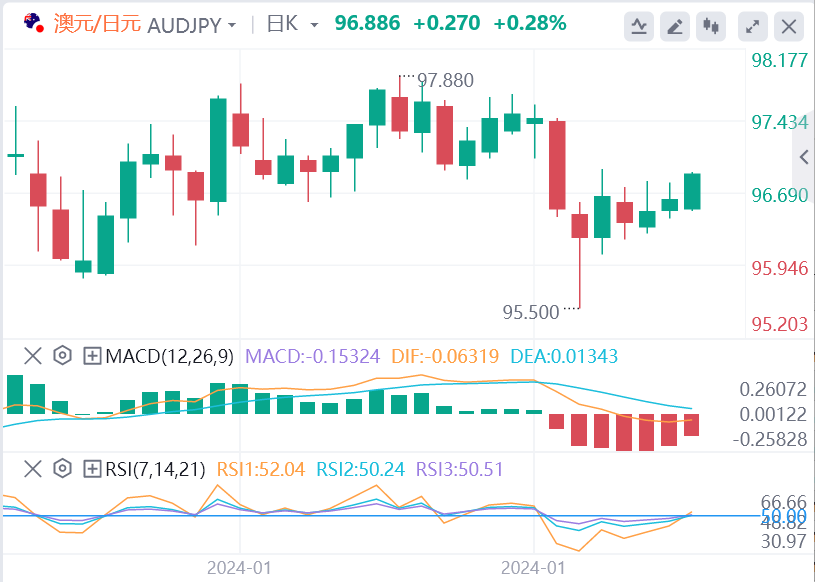The height and width of the screenshot is (582, 815).
Task: Click the 97.434 price axis label
Action: (780, 123)
